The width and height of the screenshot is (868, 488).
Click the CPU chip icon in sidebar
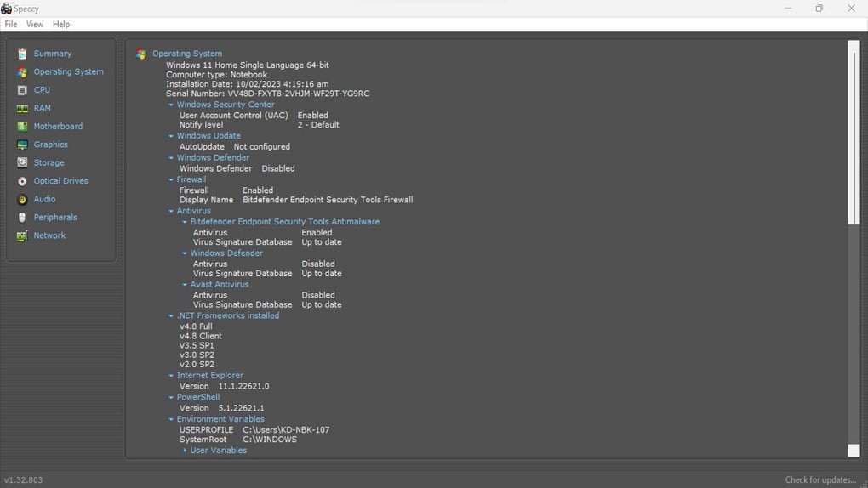pyautogui.click(x=22, y=90)
